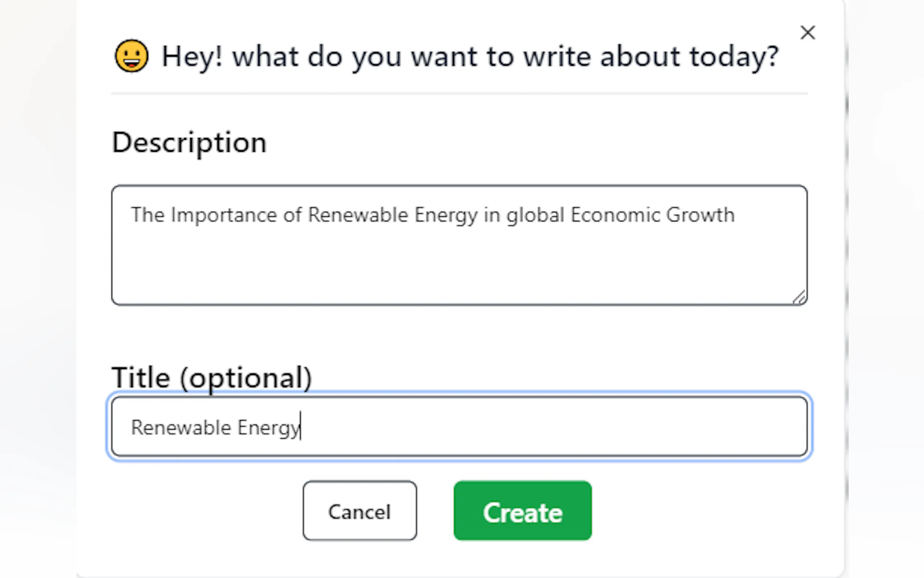Click the Description textarea resize handle

coord(799,297)
